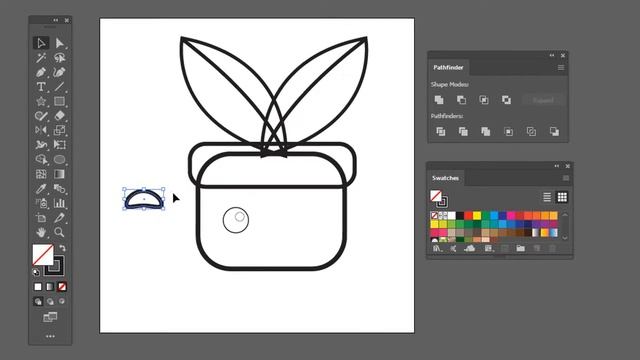Viewport: 640px width, 360px height.
Task: Apply Pathfinder Divide
Action: coord(440,131)
